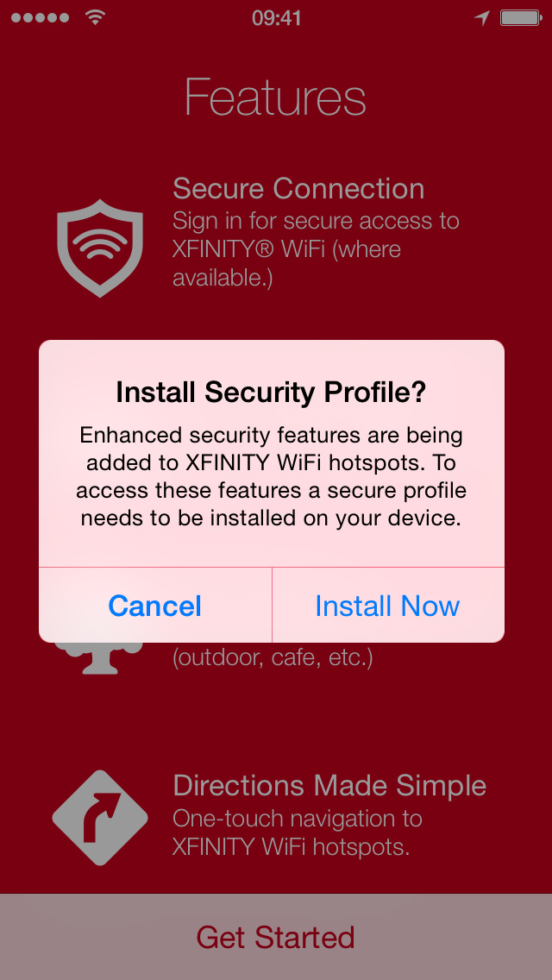This screenshot has height=980, width=552.
Task: Tap the 09:41 clock in status bar
Action: 276,18
